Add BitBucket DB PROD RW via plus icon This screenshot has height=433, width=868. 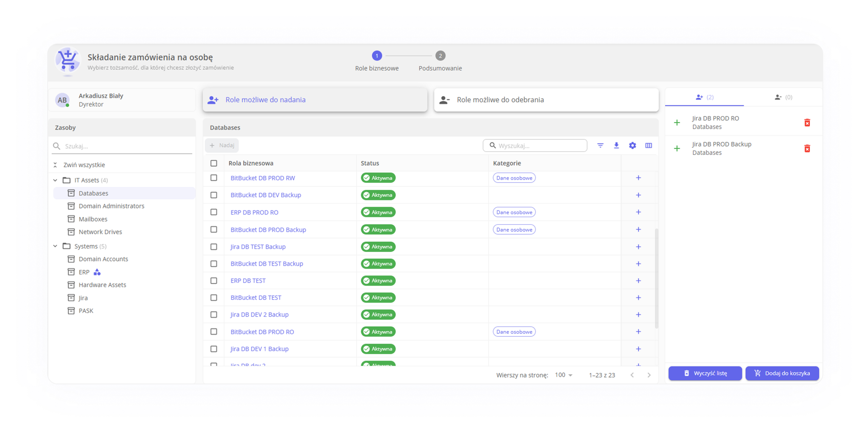click(638, 178)
